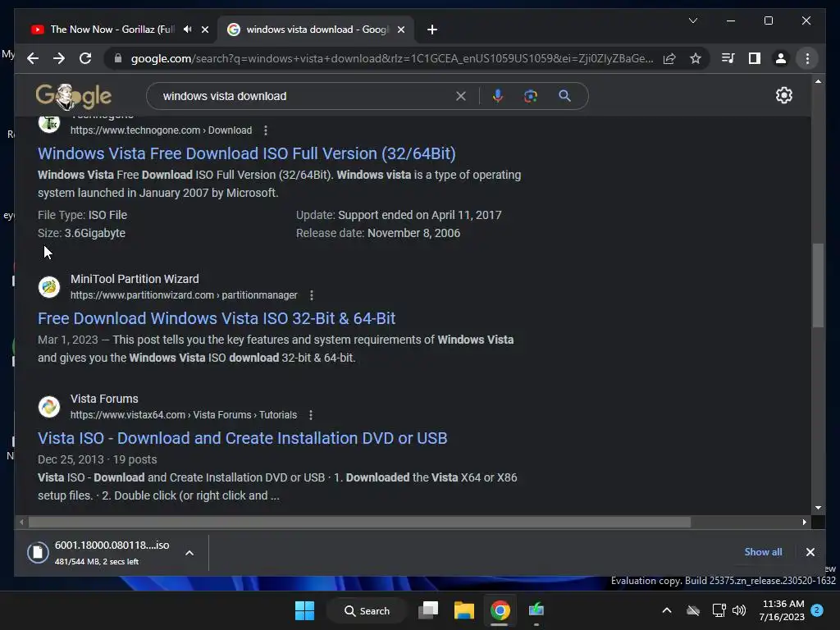Bookmark this tab with the star
Viewport: 840px width, 630px height.
696,58
